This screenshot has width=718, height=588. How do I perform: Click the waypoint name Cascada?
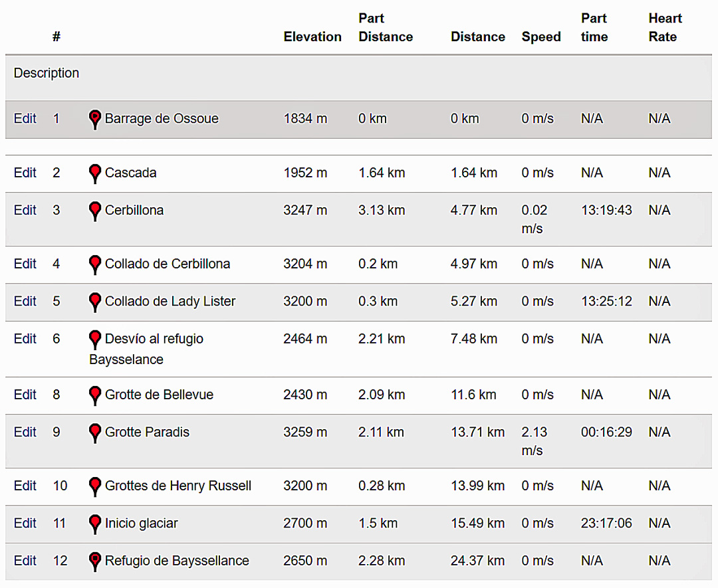[130, 173]
